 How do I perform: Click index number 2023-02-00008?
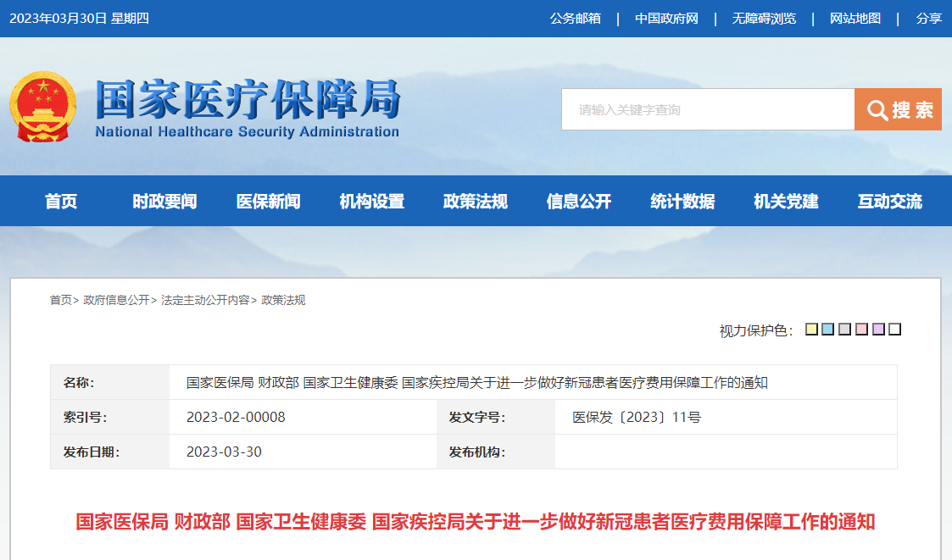236,417
